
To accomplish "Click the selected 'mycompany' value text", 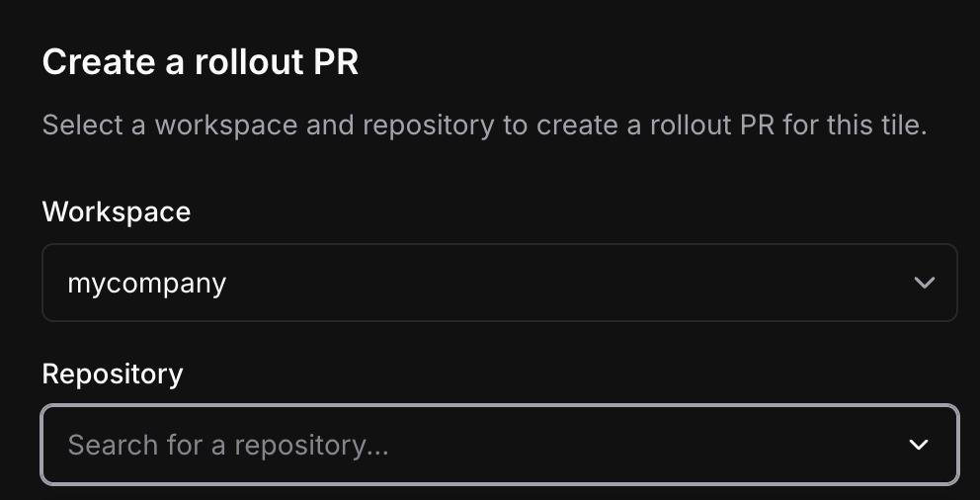I will [x=147, y=284].
